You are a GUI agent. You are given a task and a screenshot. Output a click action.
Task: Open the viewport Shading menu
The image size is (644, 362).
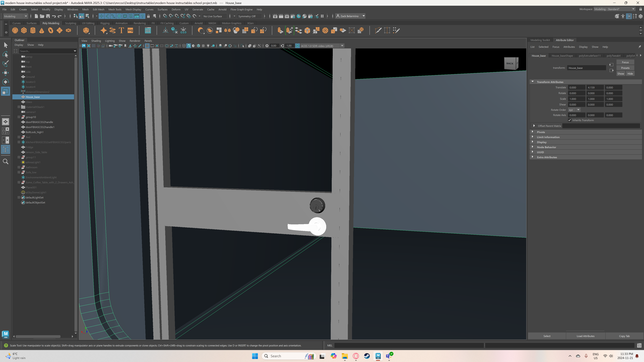point(96,41)
